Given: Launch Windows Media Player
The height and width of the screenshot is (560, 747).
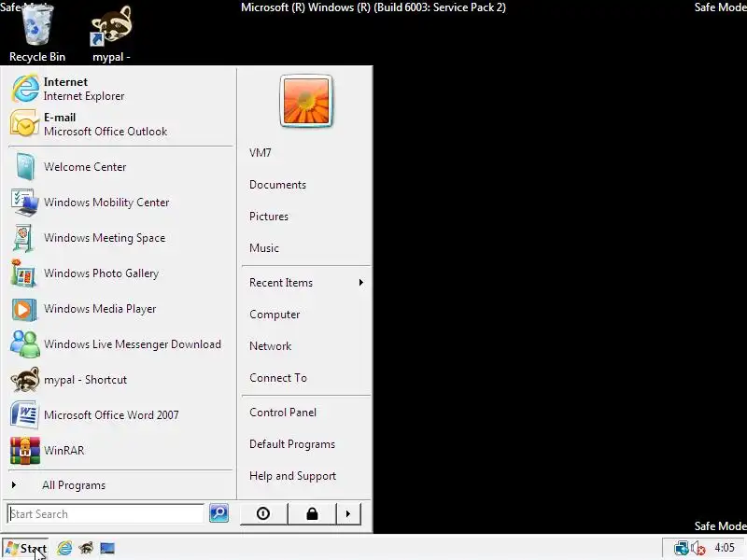Looking at the screenshot, I should tap(120, 309).
